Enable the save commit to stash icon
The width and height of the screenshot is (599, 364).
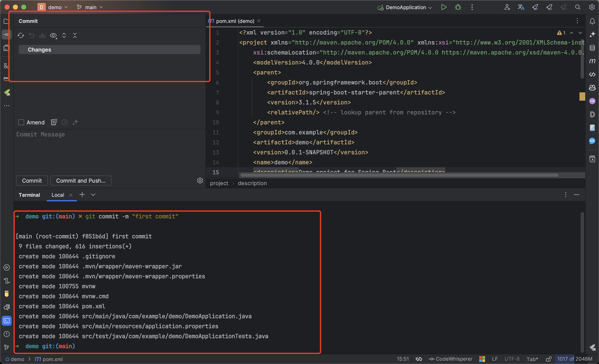(x=42, y=36)
